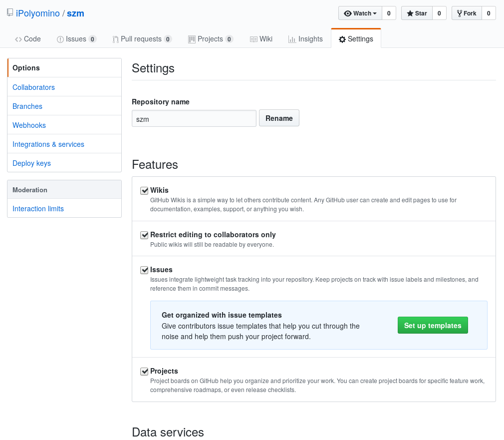
Task: Open Integrations & services settings
Action: pyautogui.click(x=64, y=144)
